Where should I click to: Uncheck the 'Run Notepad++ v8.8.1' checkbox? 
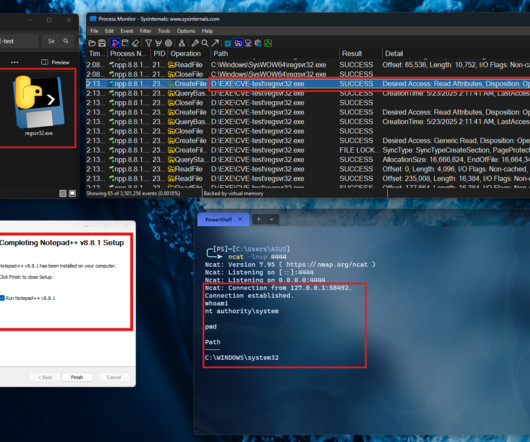point(2,298)
